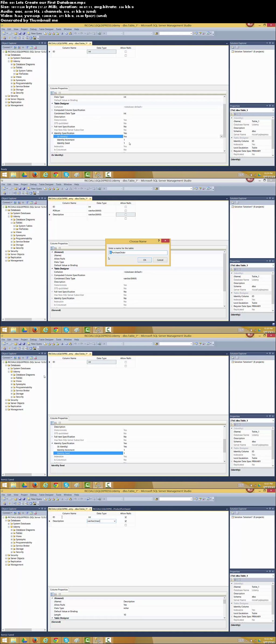Open Table Designer menu in top frame
Image resolution: width=276 pixels, height=644 pixels.
click(46, 29)
